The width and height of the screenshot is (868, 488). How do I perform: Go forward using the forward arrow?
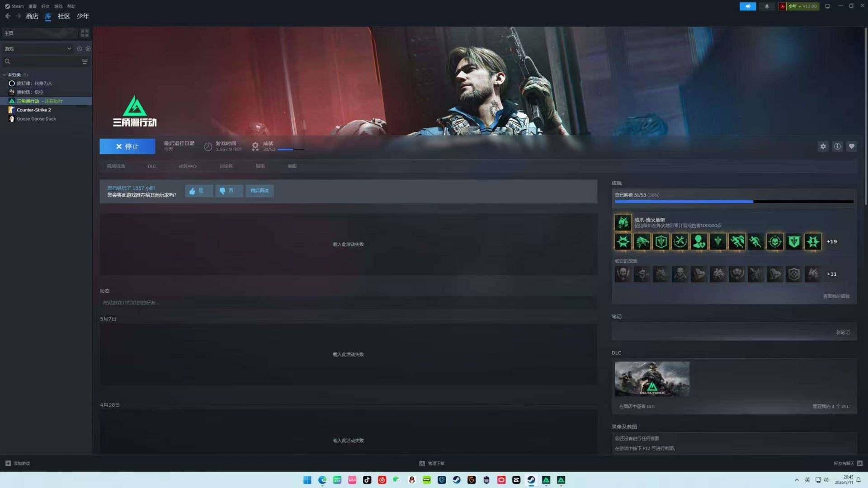click(x=19, y=16)
